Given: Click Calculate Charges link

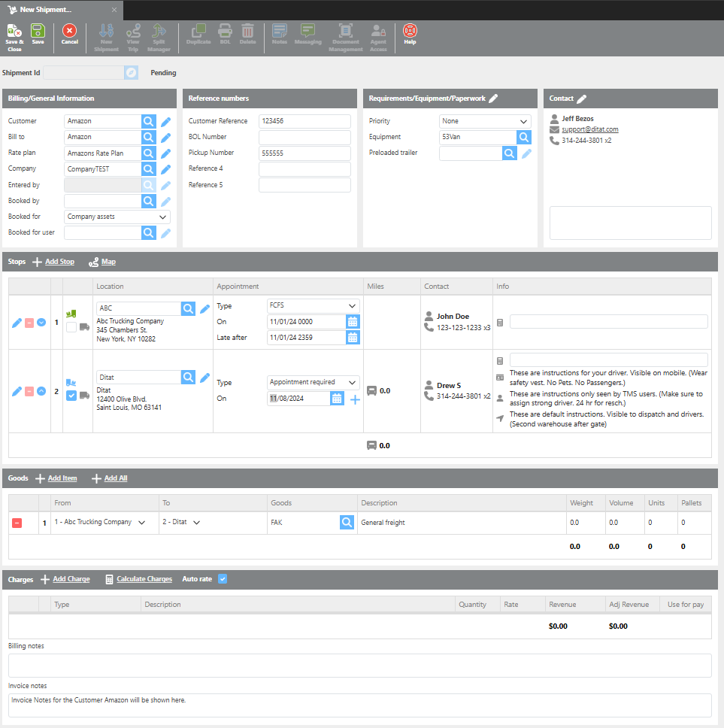Looking at the screenshot, I should point(144,579).
